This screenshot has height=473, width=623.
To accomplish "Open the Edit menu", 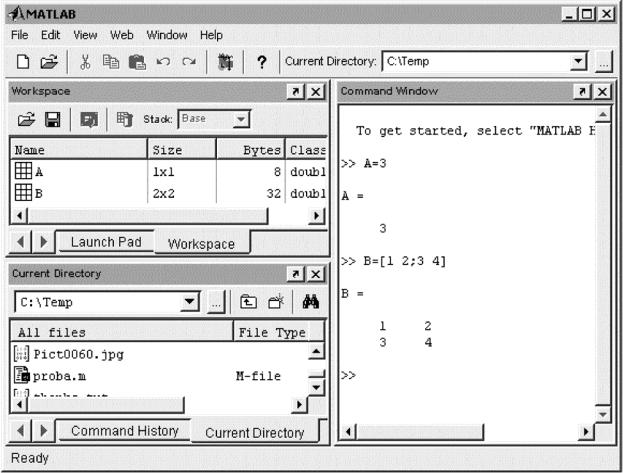I will (x=50, y=35).
